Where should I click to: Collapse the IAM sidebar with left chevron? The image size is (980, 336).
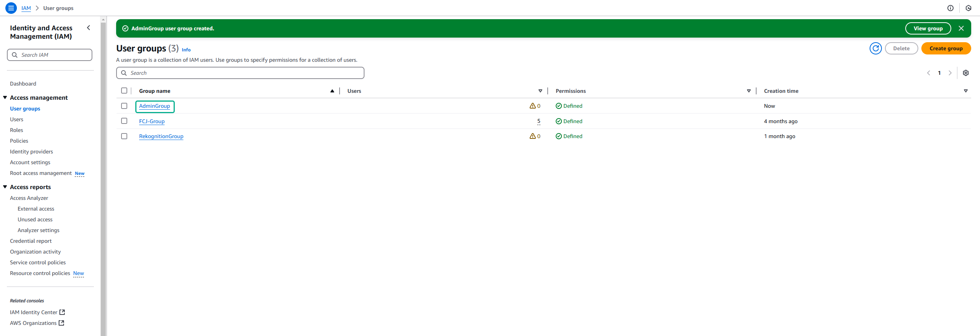coord(89,28)
